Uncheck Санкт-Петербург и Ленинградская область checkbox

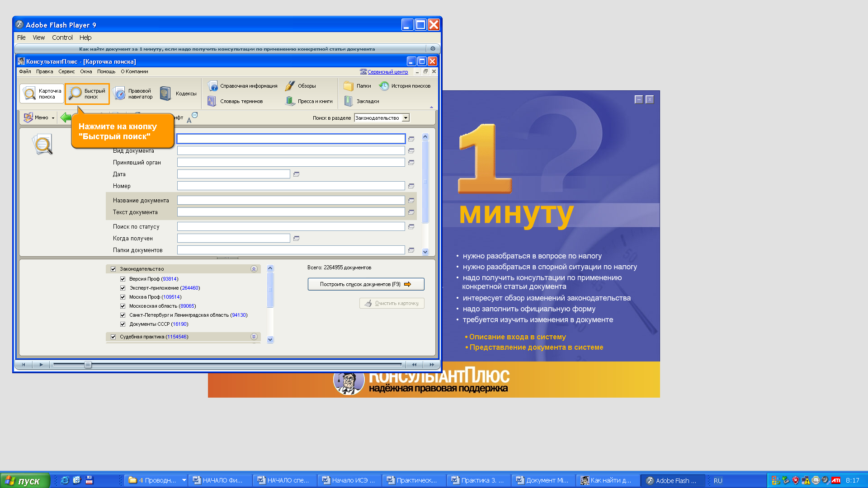tap(123, 315)
